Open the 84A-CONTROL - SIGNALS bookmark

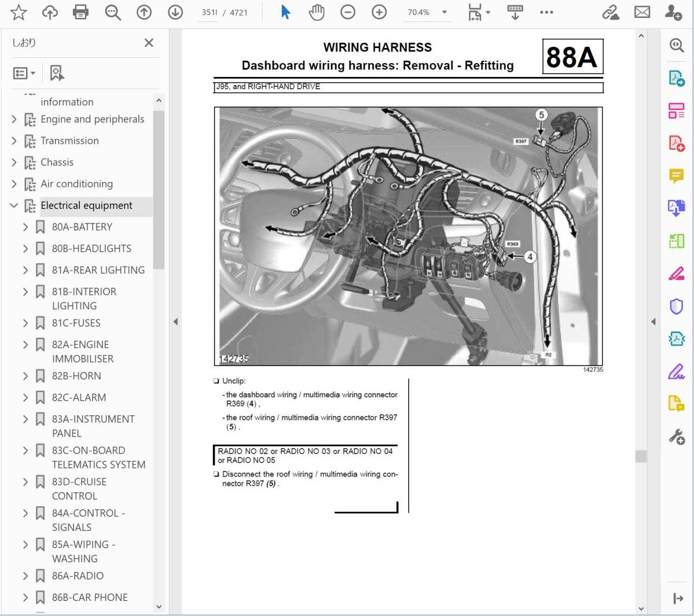tap(88, 520)
